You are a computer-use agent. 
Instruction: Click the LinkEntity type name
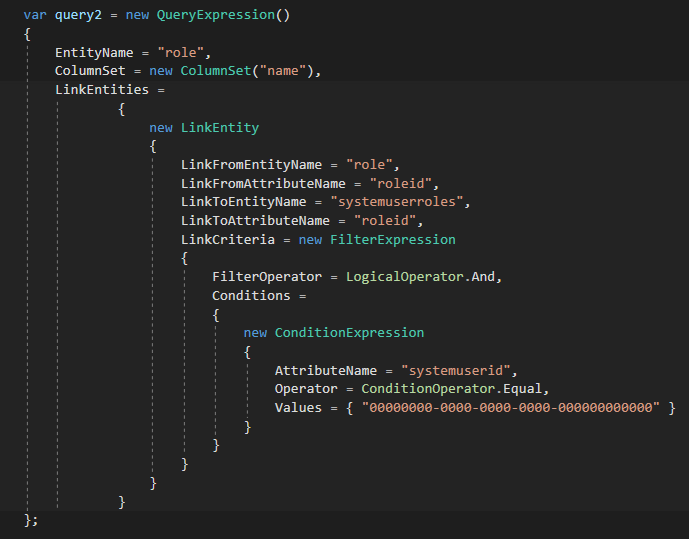[220, 128]
